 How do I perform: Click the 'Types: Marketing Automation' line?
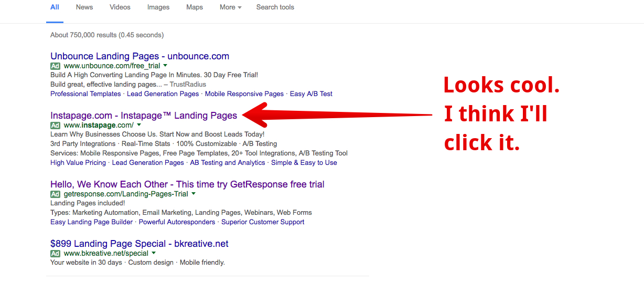[181, 213]
